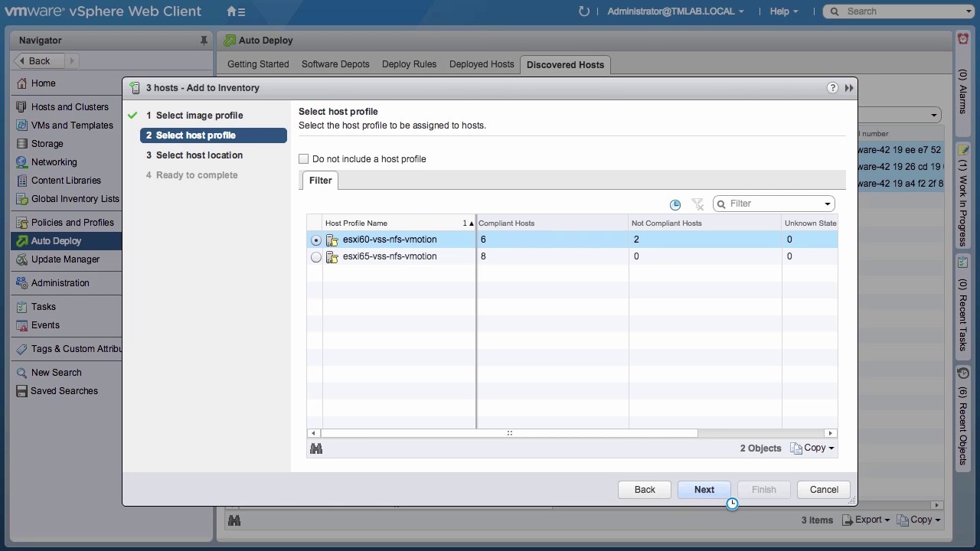Select the esxi60-vss-nfs-vmotion radio button
980x551 pixels.
[x=316, y=240]
